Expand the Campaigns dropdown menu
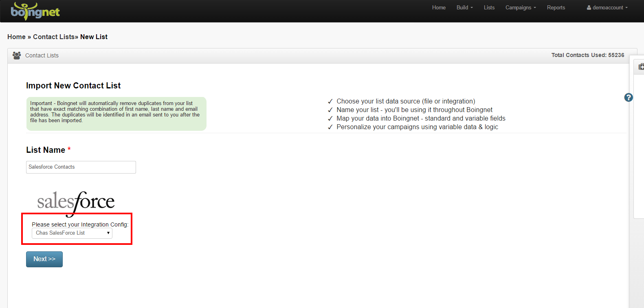Viewport: 644px width, 308px height. pyautogui.click(x=521, y=7)
